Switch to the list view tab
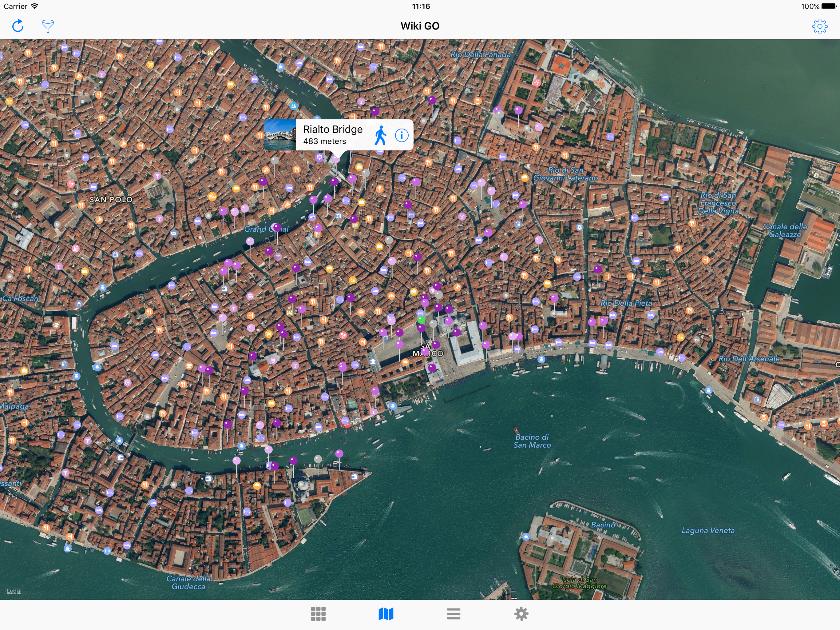Screen dimensions: 840x630 coord(454,614)
